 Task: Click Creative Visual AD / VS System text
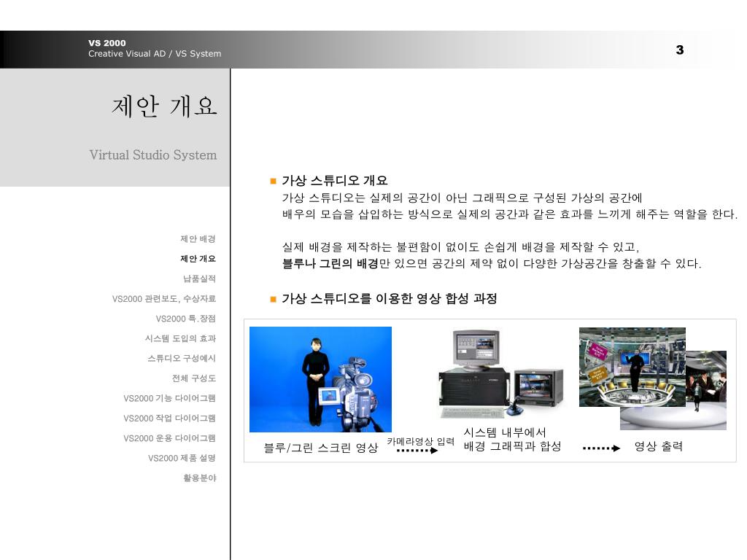155,54
